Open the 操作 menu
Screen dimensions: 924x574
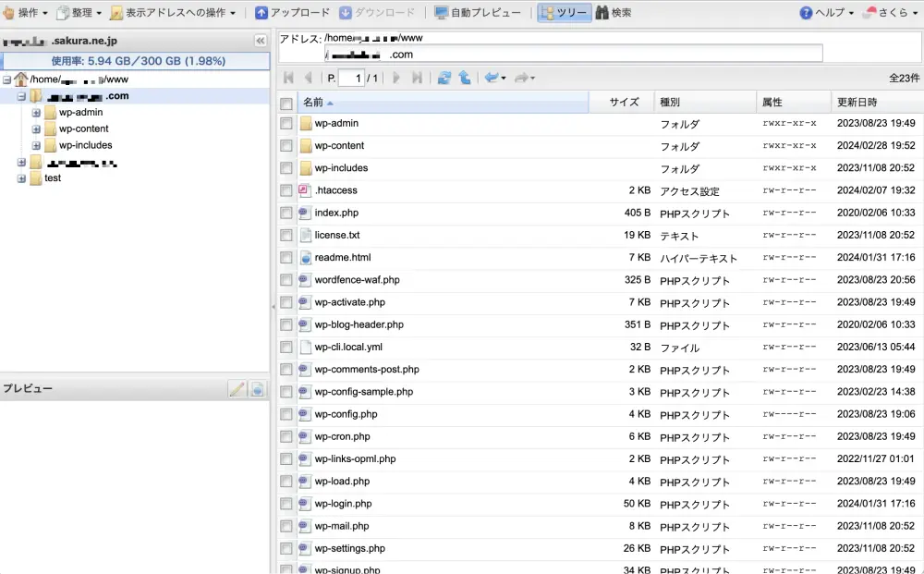26,13
